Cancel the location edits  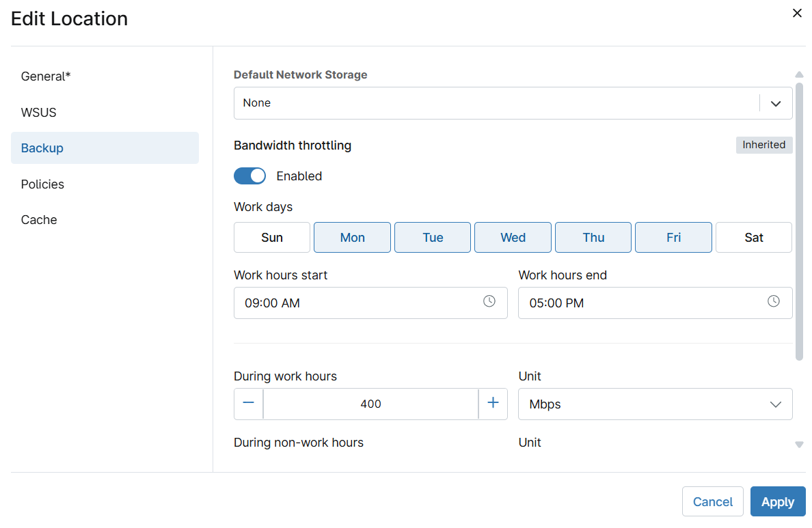[x=712, y=502]
